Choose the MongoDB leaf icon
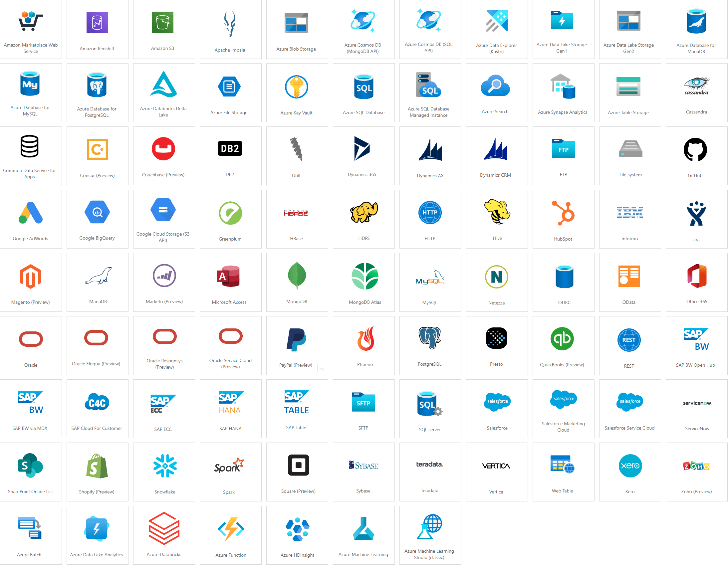The image size is (728, 565). click(297, 275)
